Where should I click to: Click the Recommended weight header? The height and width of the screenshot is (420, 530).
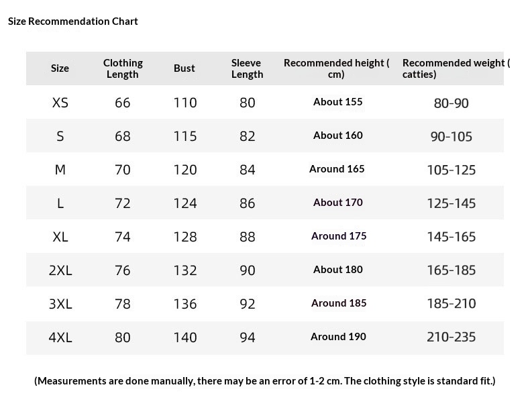pyautogui.click(x=456, y=68)
